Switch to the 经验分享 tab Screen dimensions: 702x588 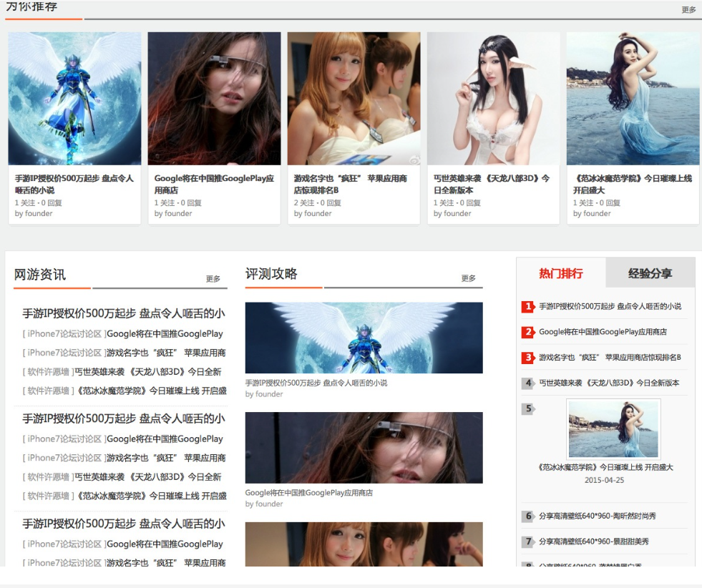pos(650,273)
